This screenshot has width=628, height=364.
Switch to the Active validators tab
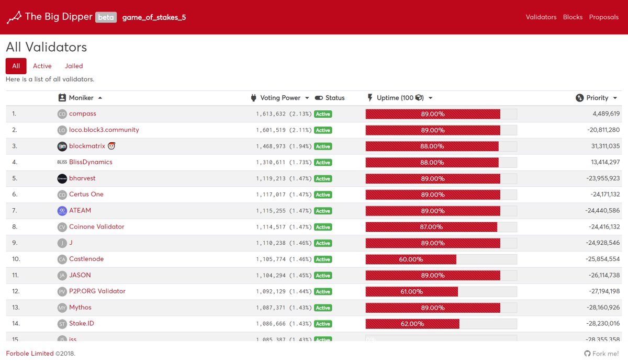click(x=42, y=66)
